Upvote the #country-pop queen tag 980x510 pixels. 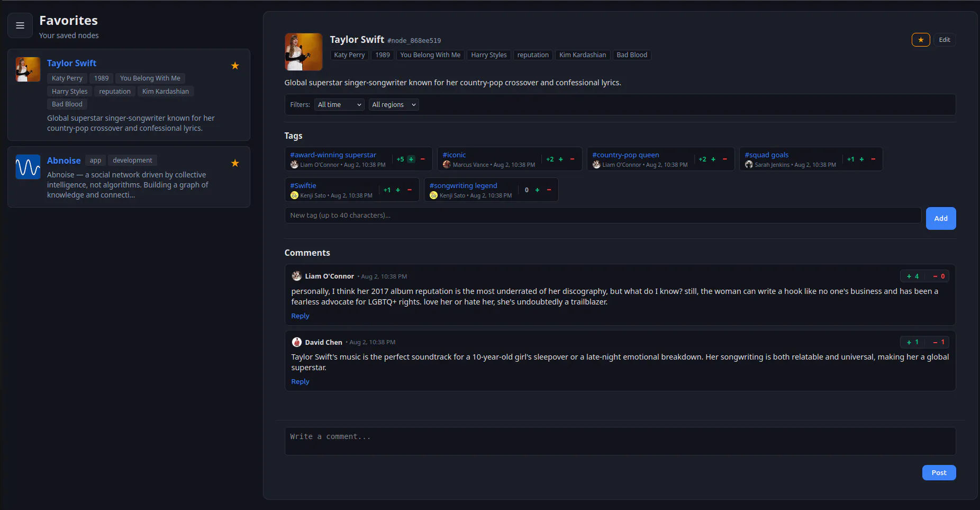(713, 159)
